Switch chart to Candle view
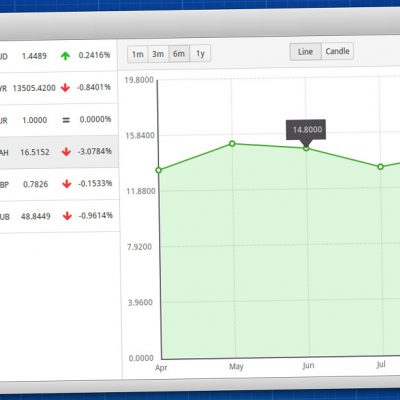 337,51
